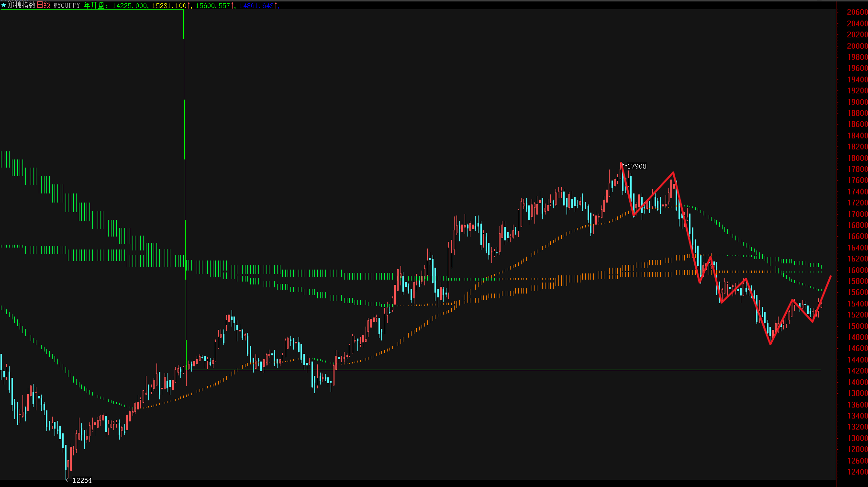868x487 pixels.
Task: Click the 16000 label on price axis
Action: [857, 270]
